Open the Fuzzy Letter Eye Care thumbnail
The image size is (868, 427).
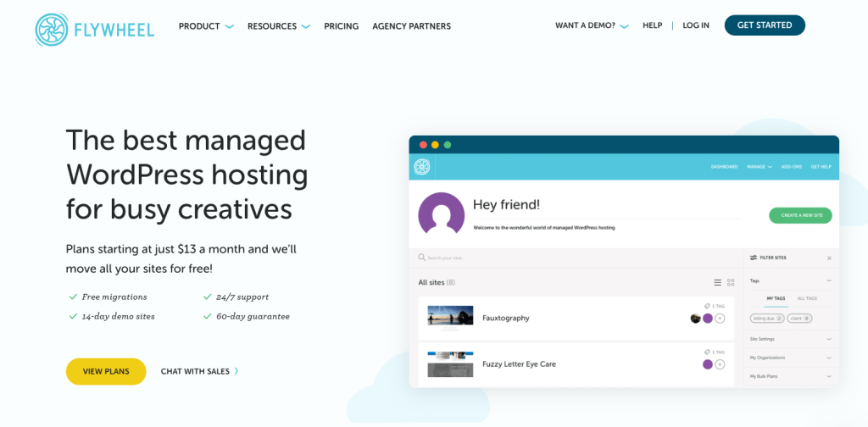[x=450, y=364]
